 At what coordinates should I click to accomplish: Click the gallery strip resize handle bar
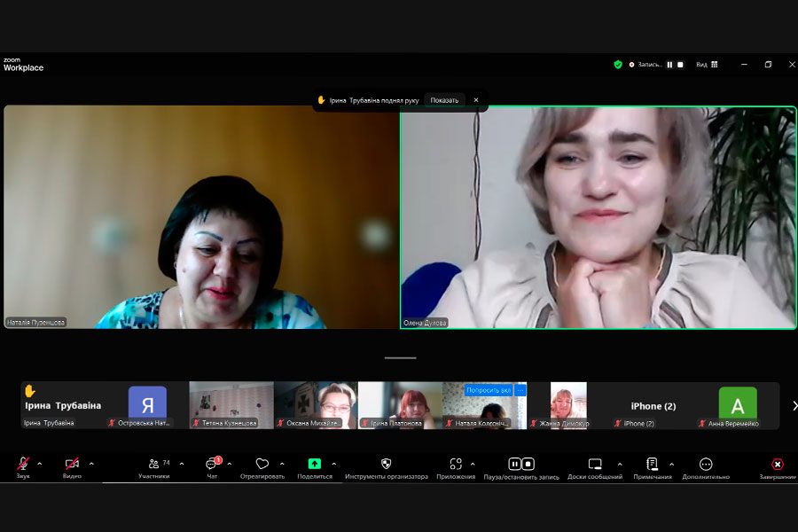click(x=401, y=358)
